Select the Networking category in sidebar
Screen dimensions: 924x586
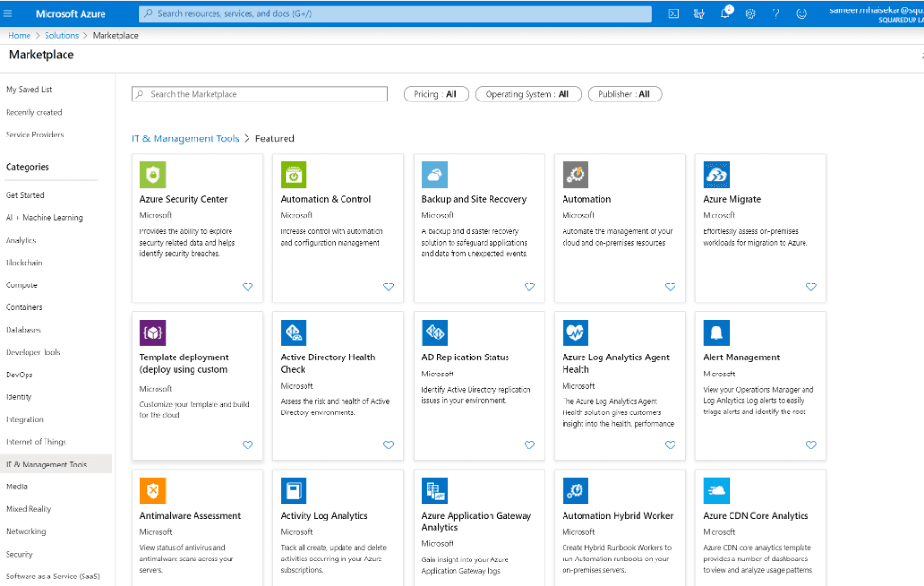point(26,531)
